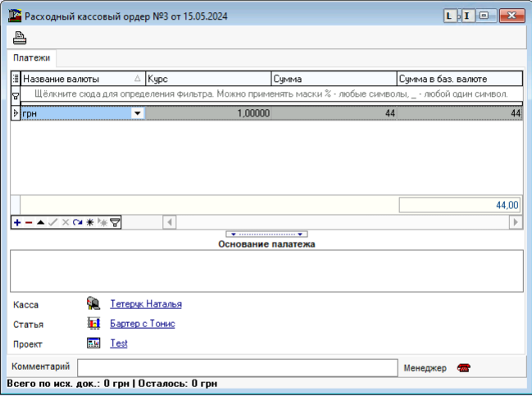Click the Касса cash register icon
The width and height of the screenshot is (532, 396).
(x=93, y=304)
